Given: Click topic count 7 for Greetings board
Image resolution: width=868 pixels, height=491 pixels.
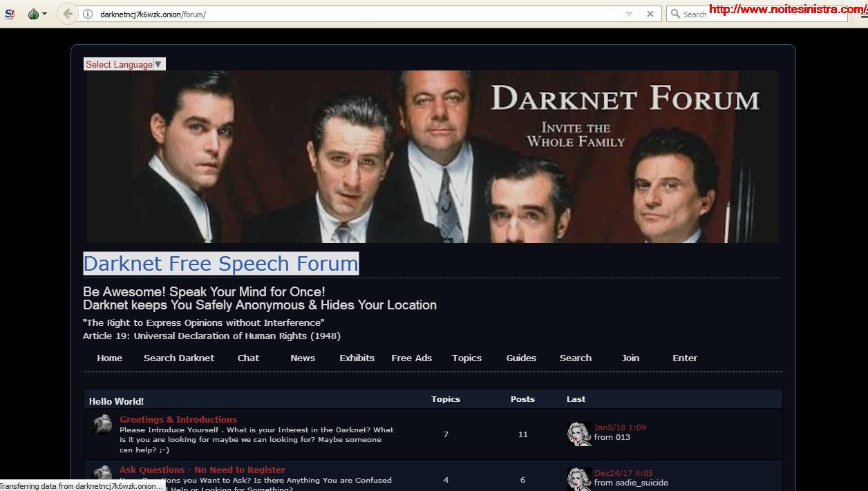Looking at the screenshot, I should 446,434.
